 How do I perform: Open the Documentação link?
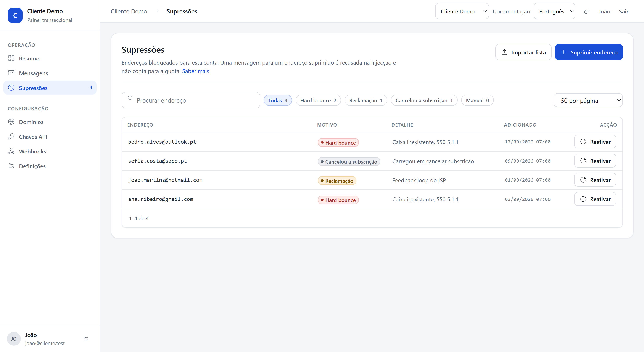point(511,11)
